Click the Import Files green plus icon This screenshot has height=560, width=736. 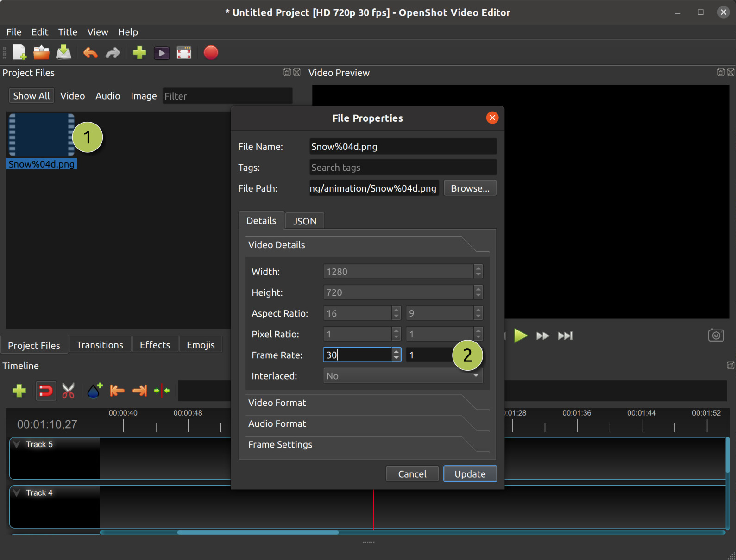click(139, 53)
